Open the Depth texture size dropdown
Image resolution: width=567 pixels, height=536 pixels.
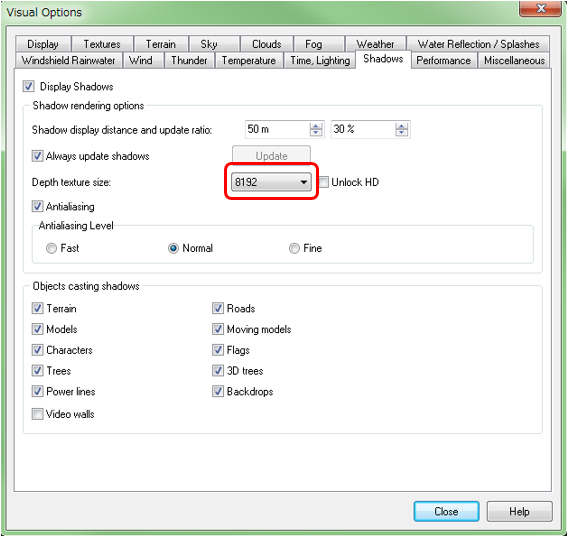(270, 182)
